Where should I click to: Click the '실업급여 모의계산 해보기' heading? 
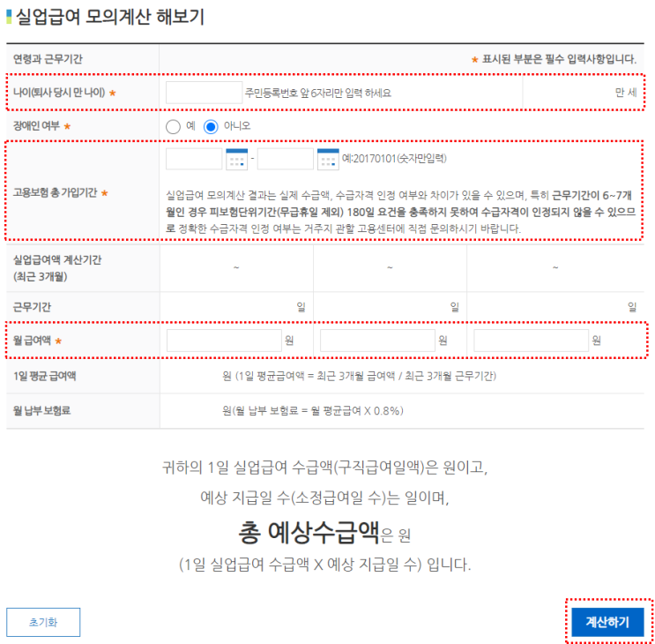point(110,17)
